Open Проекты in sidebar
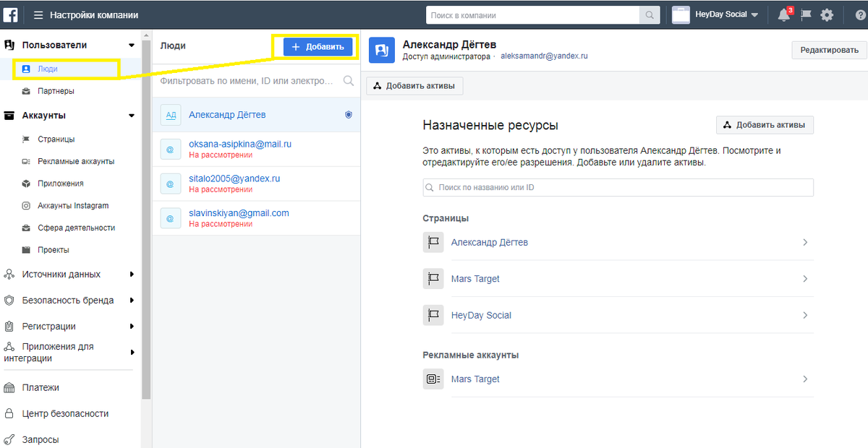 [x=54, y=250]
